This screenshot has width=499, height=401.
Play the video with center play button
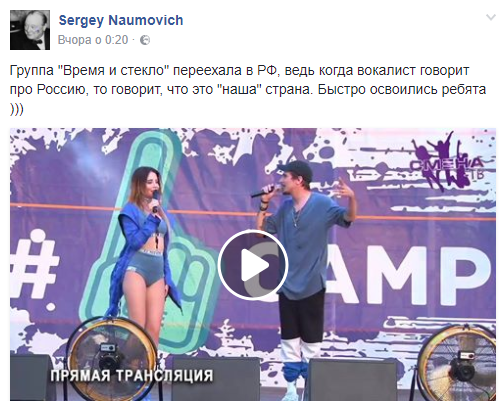253,265
